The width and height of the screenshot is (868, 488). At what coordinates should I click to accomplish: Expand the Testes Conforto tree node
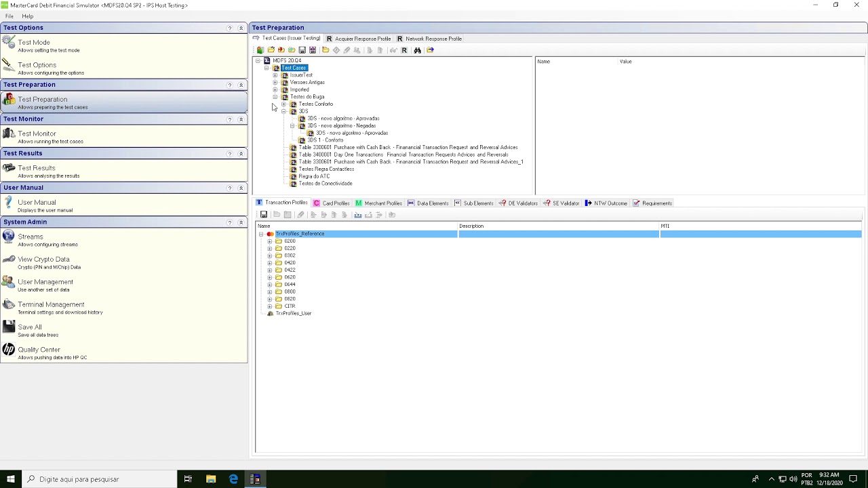point(283,104)
